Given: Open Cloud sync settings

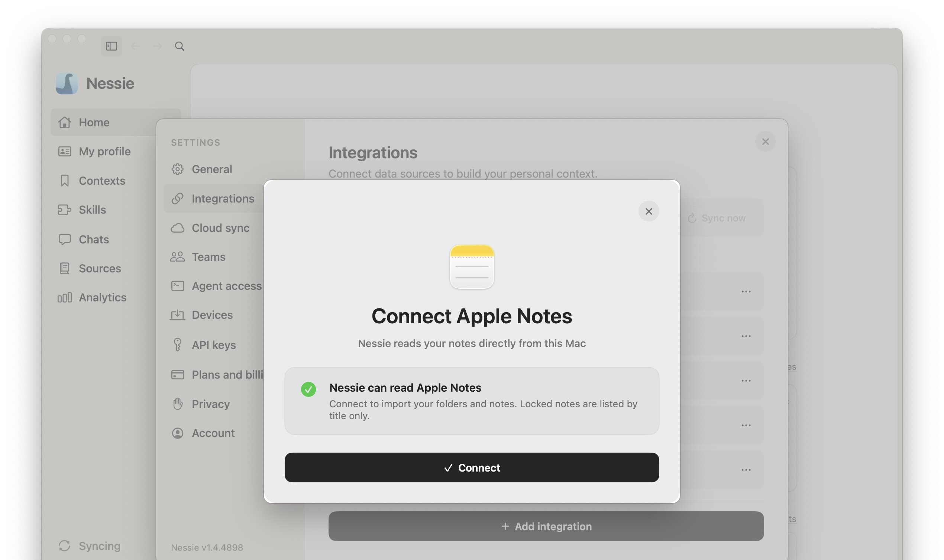Looking at the screenshot, I should [210, 228].
